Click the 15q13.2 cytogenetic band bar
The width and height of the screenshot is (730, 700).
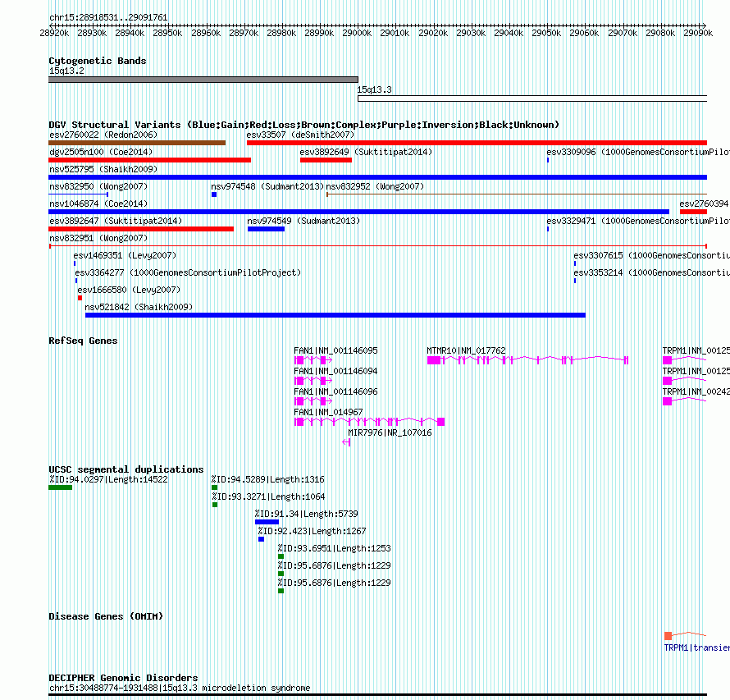[x=203, y=80]
